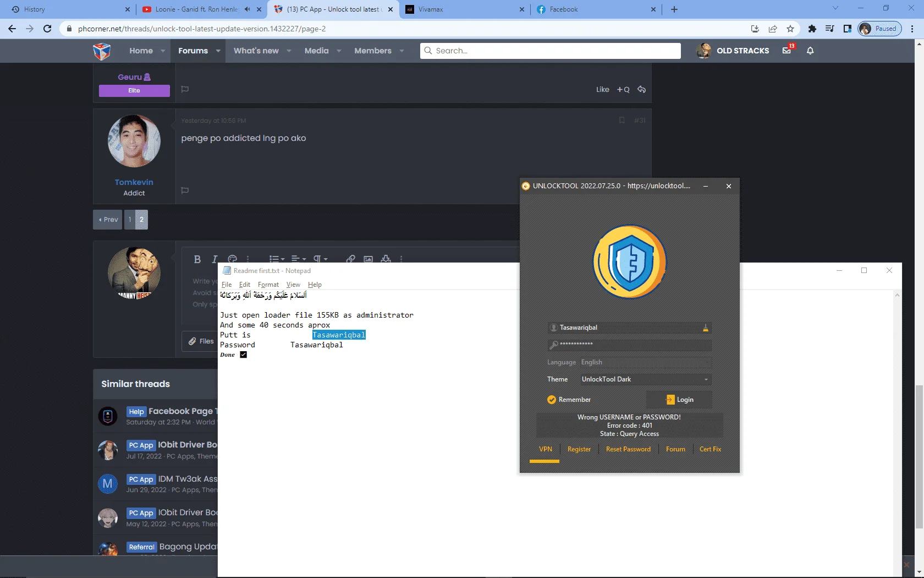This screenshot has width=924, height=578.
Task: Expand the Theme dropdown showing UnlockTool Dark
Action: (645, 379)
